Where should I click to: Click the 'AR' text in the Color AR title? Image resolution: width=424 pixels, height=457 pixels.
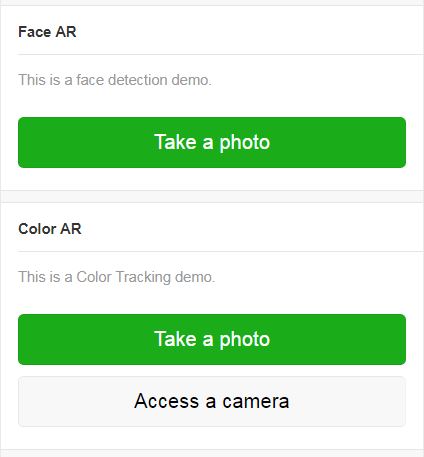click(71, 229)
